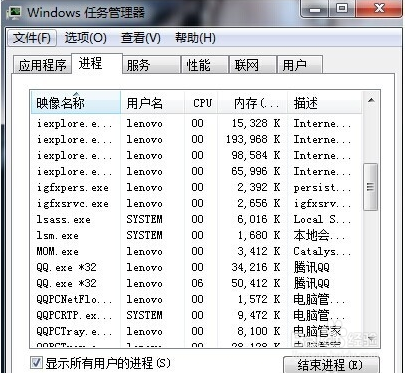Sort by 描述 column header
The height and width of the screenshot is (373, 408).
pos(324,103)
